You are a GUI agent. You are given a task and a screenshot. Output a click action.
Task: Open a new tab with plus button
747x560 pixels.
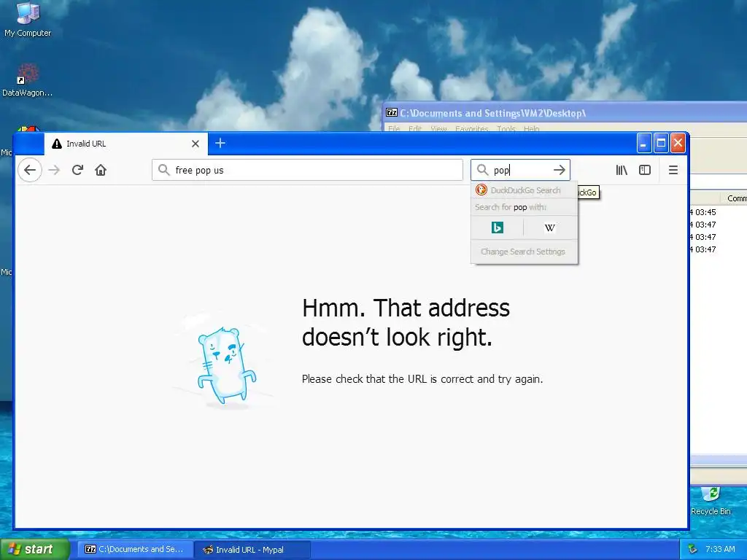click(220, 144)
